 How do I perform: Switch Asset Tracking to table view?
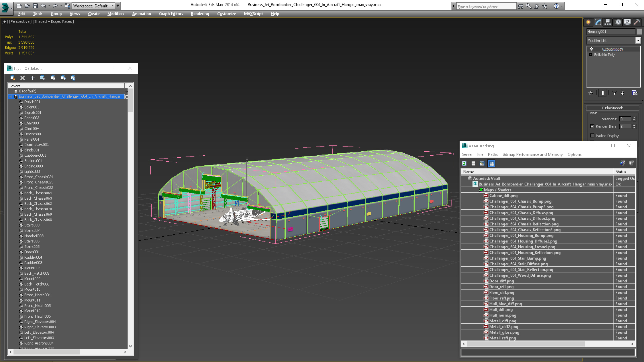point(491,163)
